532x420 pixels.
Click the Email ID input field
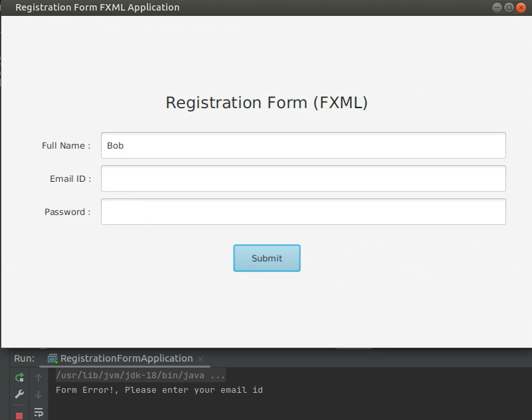click(x=302, y=178)
